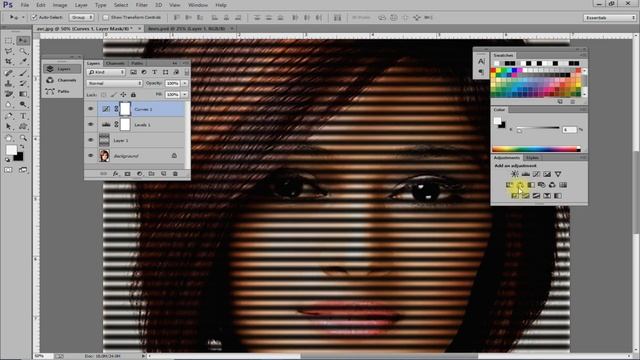Click the Delete layer trash icon

(x=175, y=174)
